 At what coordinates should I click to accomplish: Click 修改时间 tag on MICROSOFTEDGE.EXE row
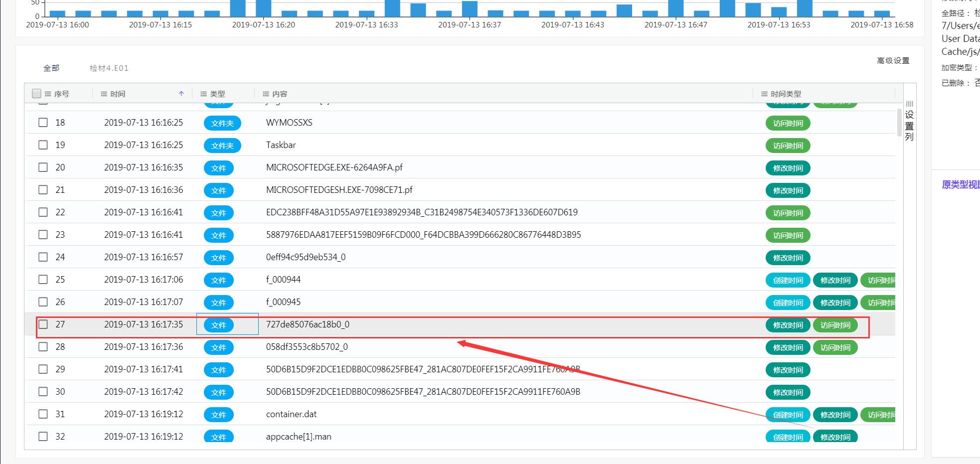point(788,168)
